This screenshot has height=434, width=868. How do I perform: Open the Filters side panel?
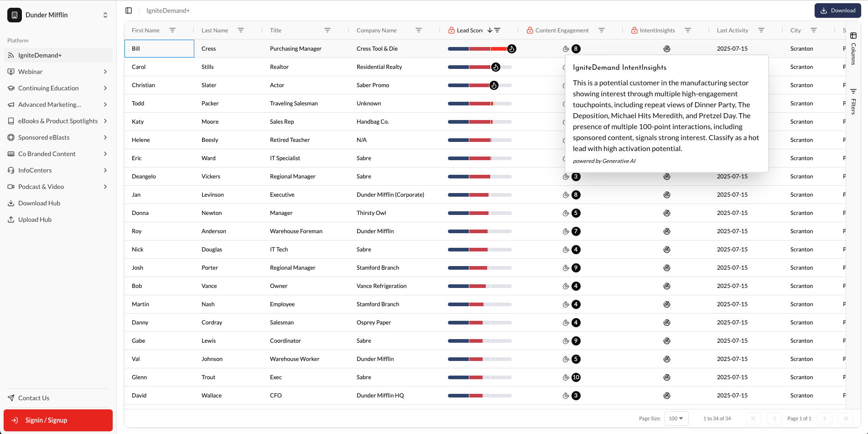point(853,101)
